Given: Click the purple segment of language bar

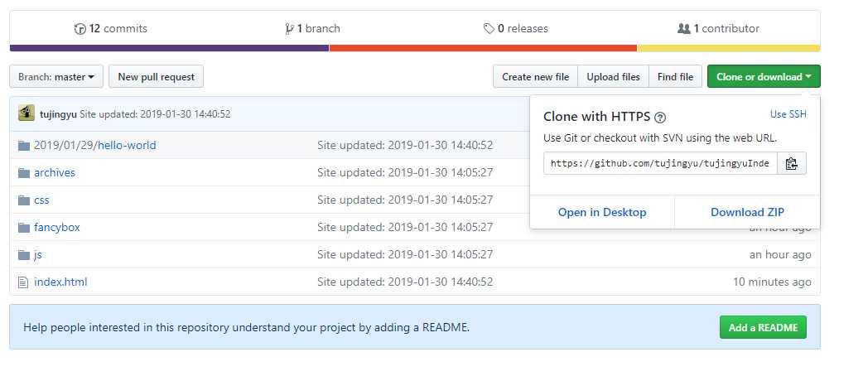Looking at the screenshot, I should pyautogui.click(x=170, y=48).
